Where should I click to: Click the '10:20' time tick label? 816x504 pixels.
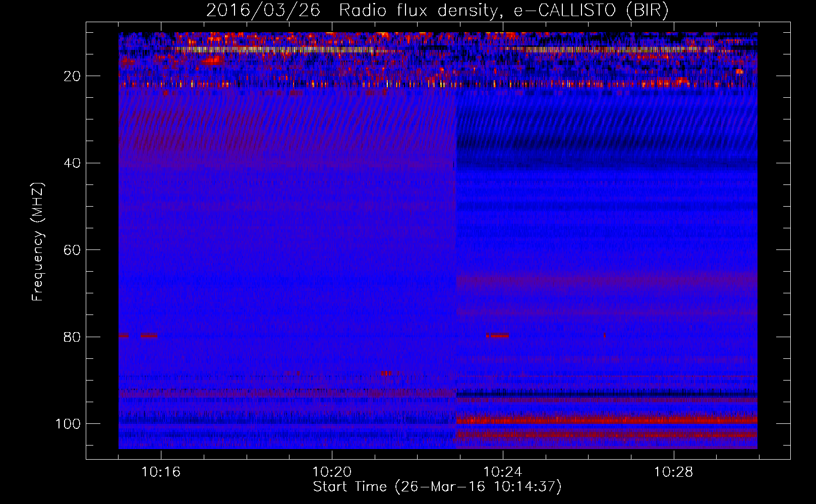click(332, 472)
